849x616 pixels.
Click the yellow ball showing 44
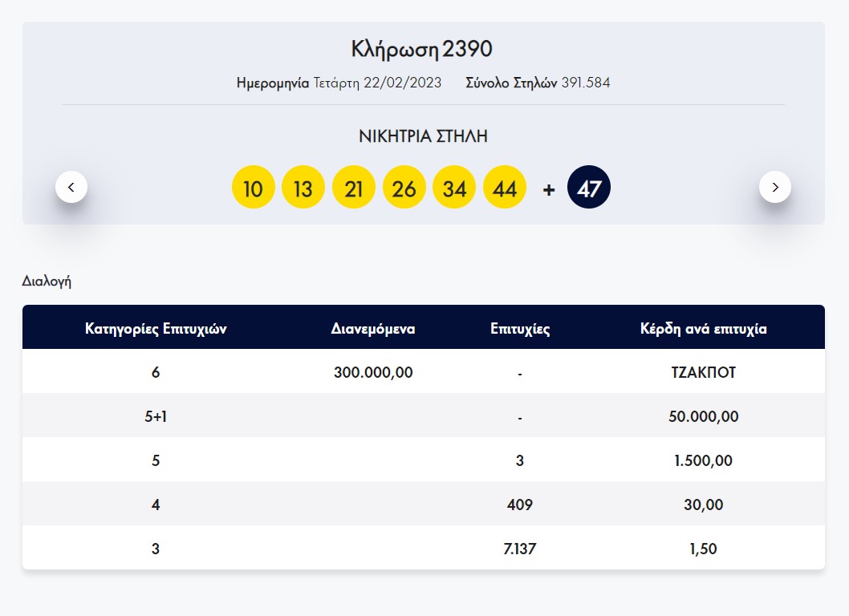(505, 188)
